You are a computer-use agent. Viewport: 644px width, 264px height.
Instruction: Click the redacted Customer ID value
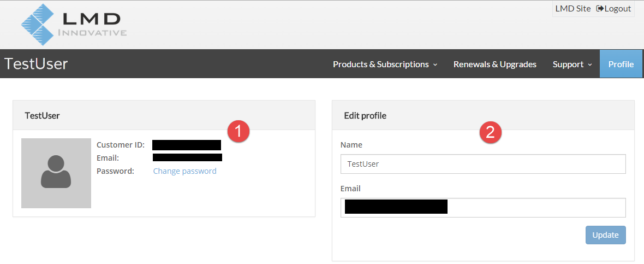[186, 145]
